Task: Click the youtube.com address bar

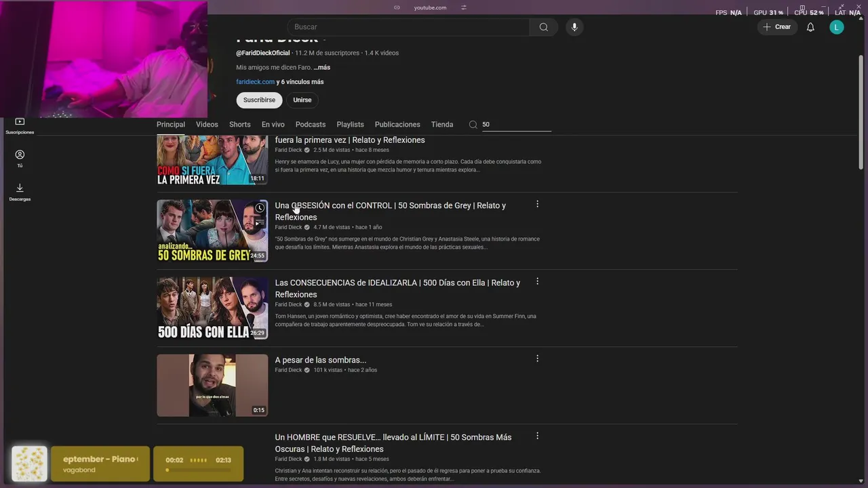Action: pos(430,7)
